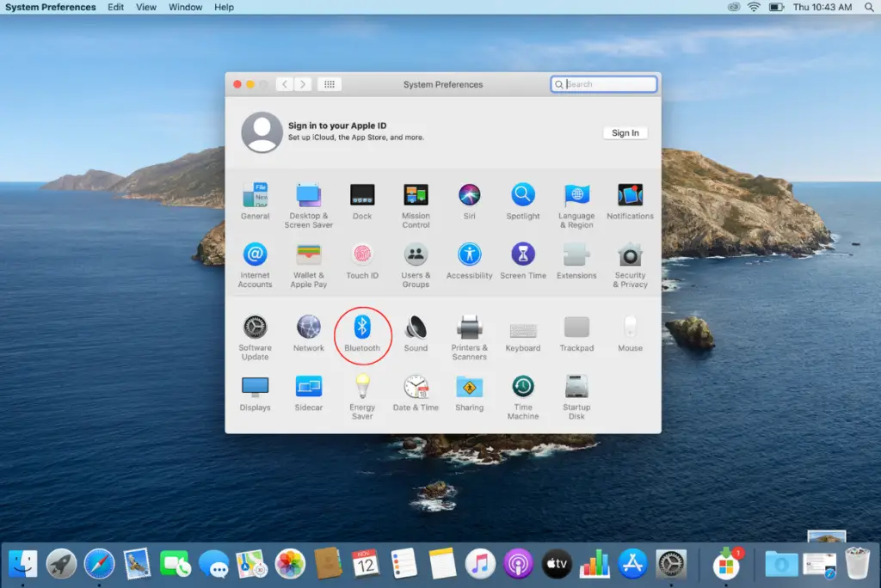Open the Help menu
Viewport: 881px width, 588px height.
tap(224, 7)
